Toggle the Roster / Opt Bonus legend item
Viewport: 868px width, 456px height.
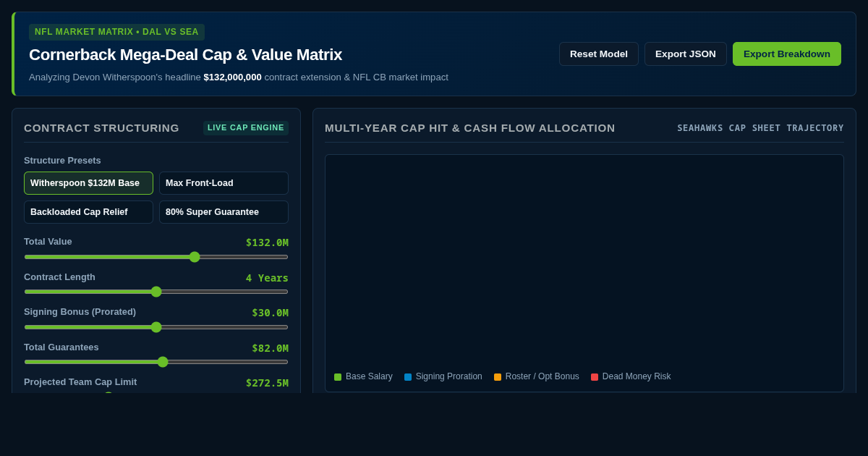click(x=537, y=376)
